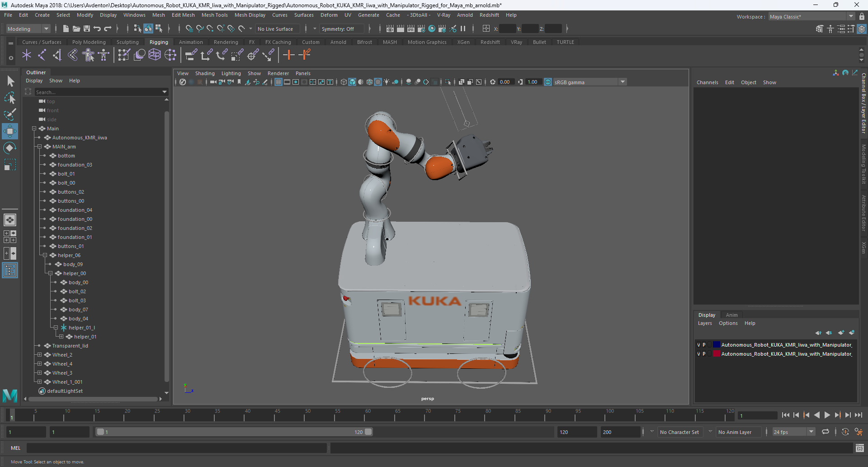Open the Mesh Tools menu
Screen dimensions: 868x467
[214, 15]
